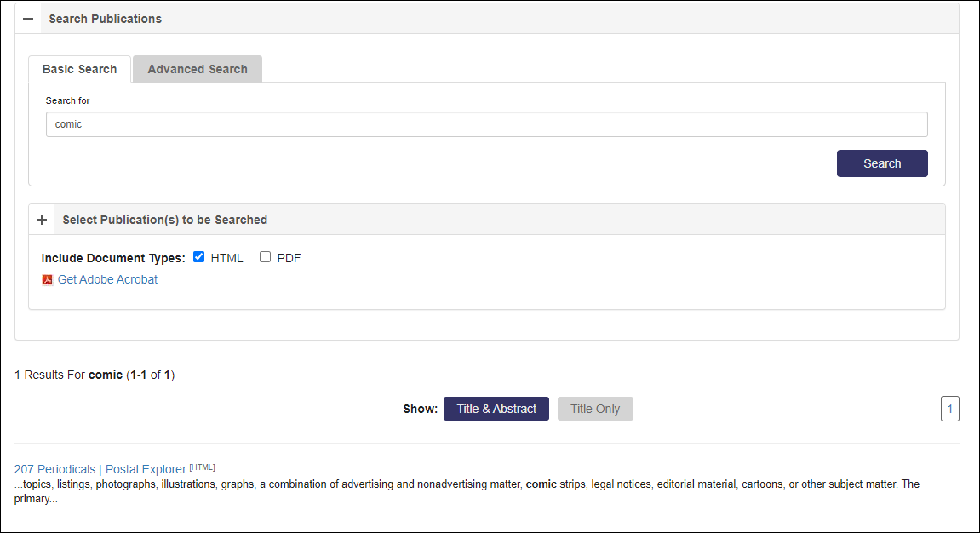Go to results page 1

(949, 409)
